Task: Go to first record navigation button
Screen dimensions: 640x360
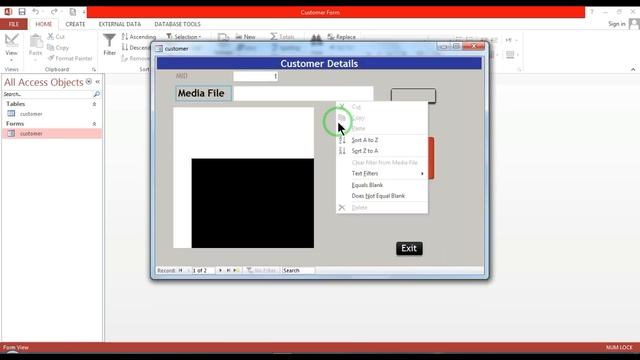Action: click(x=180, y=270)
